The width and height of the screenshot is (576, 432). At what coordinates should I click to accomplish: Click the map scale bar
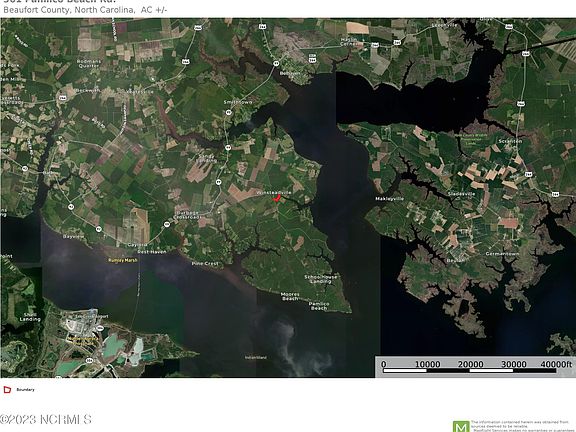click(x=475, y=366)
